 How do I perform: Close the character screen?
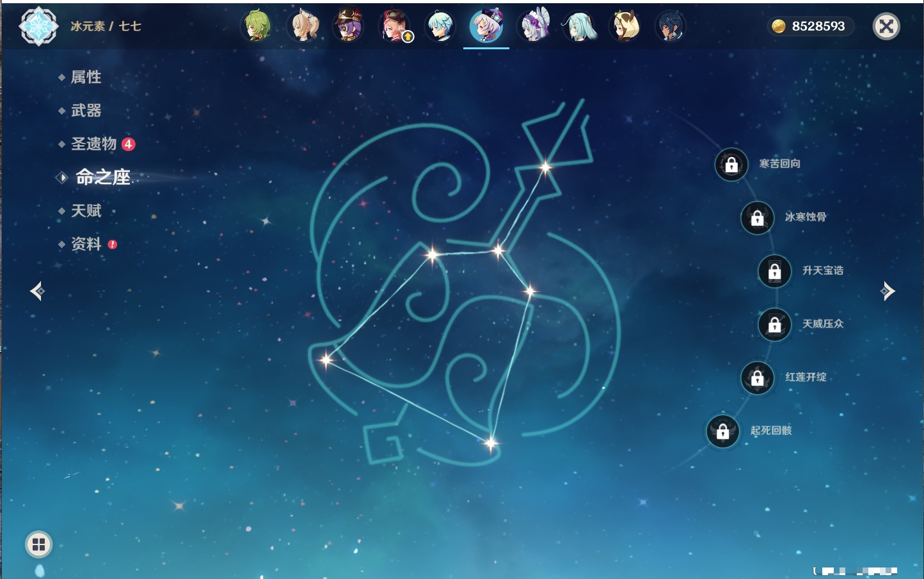(x=886, y=26)
